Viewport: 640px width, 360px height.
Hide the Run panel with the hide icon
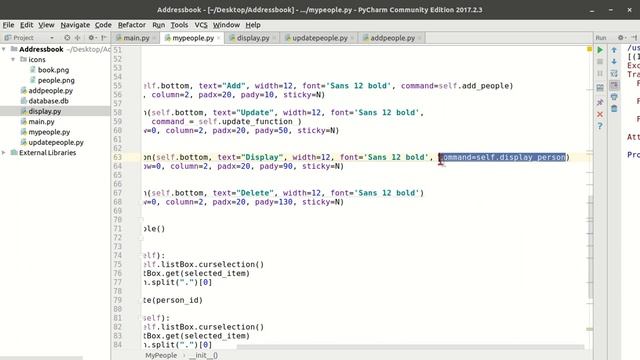(635, 38)
